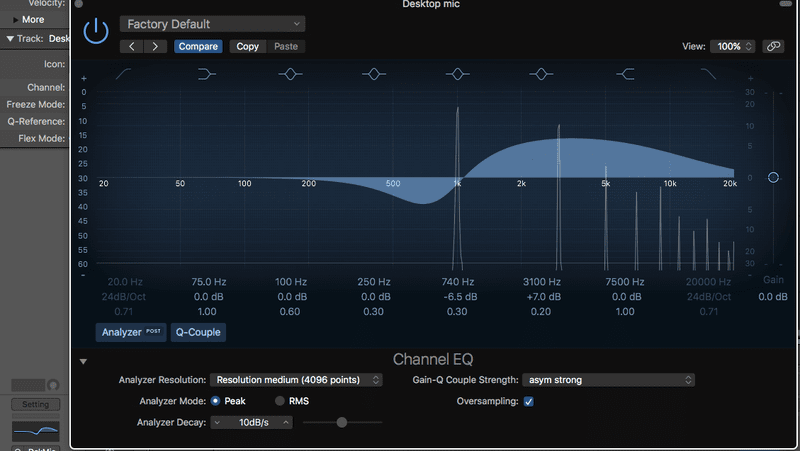The width and height of the screenshot is (800, 451).
Task: Click the Setting button on channel strip
Action: pyautogui.click(x=36, y=405)
